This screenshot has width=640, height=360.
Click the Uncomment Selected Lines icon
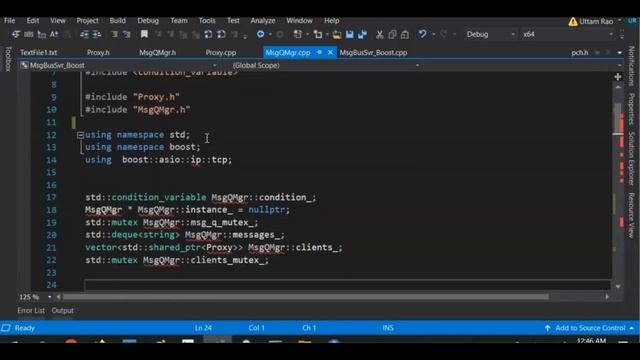(x=127, y=35)
